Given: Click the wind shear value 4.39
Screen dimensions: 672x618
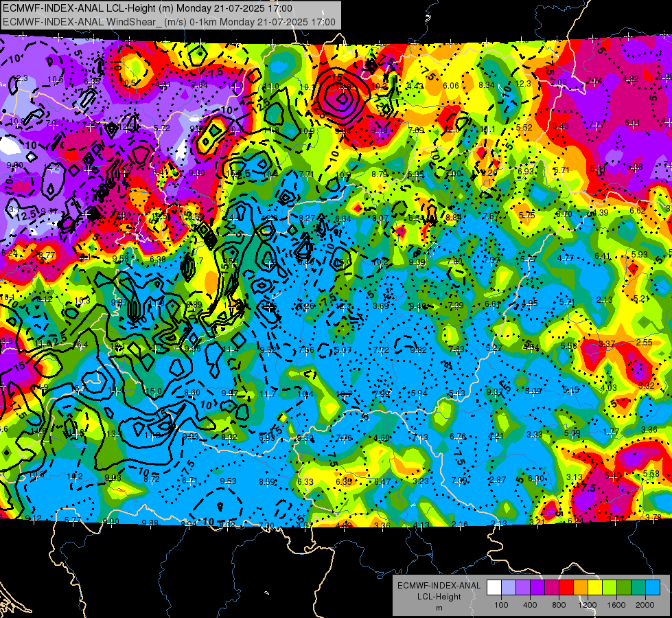Looking at the screenshot, I should tap(601, 212).
